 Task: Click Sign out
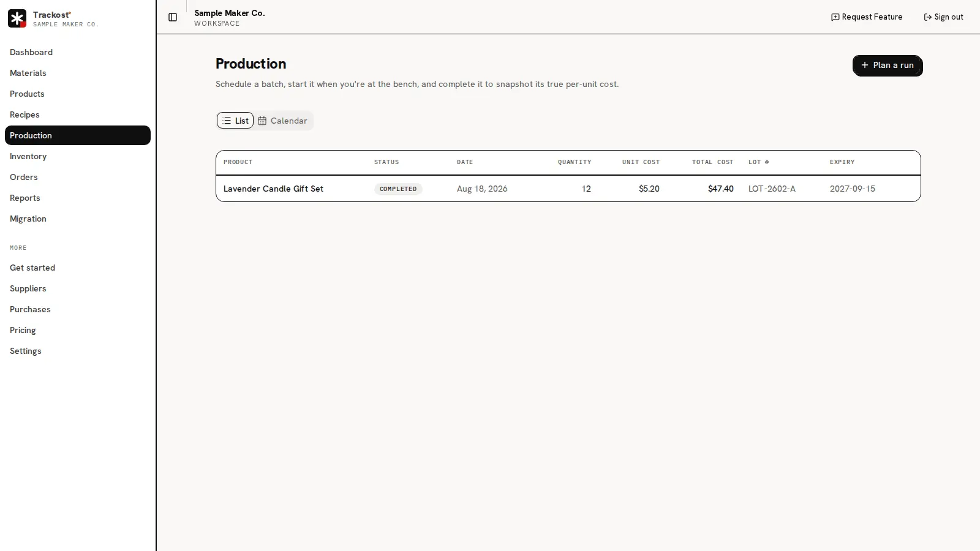point(943,17)
